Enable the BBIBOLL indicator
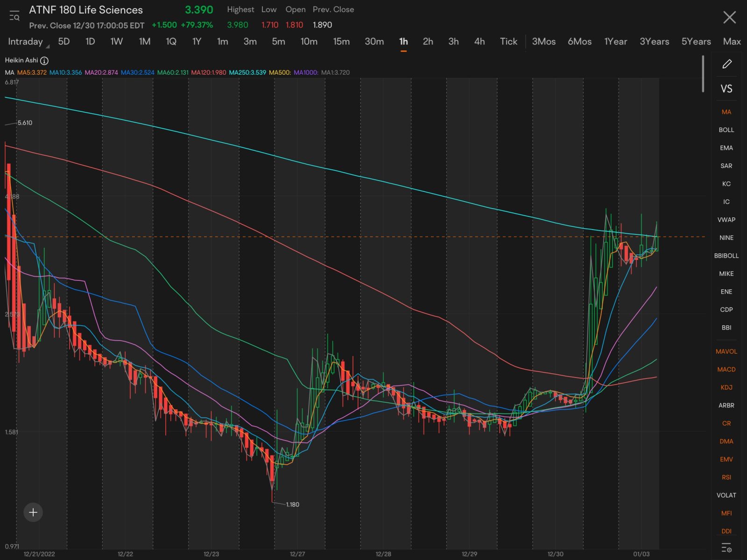 (x=726, y=256)
